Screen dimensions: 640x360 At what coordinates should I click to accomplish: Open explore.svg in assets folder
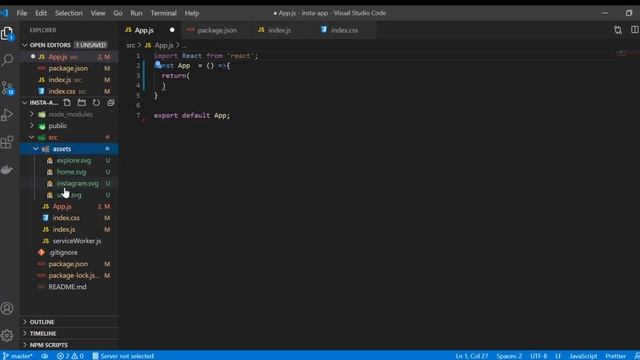click(69, 160)
